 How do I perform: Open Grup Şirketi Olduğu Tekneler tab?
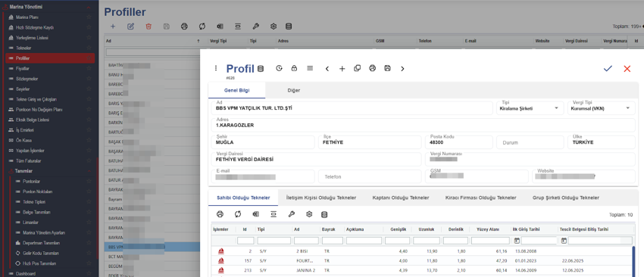(565, 198)
